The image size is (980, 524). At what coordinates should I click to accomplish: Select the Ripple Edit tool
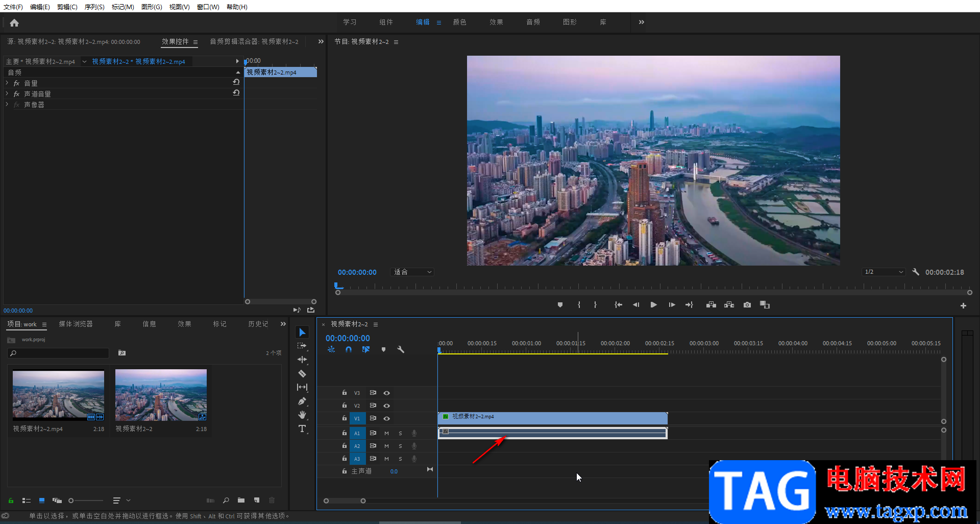[302, 360]
